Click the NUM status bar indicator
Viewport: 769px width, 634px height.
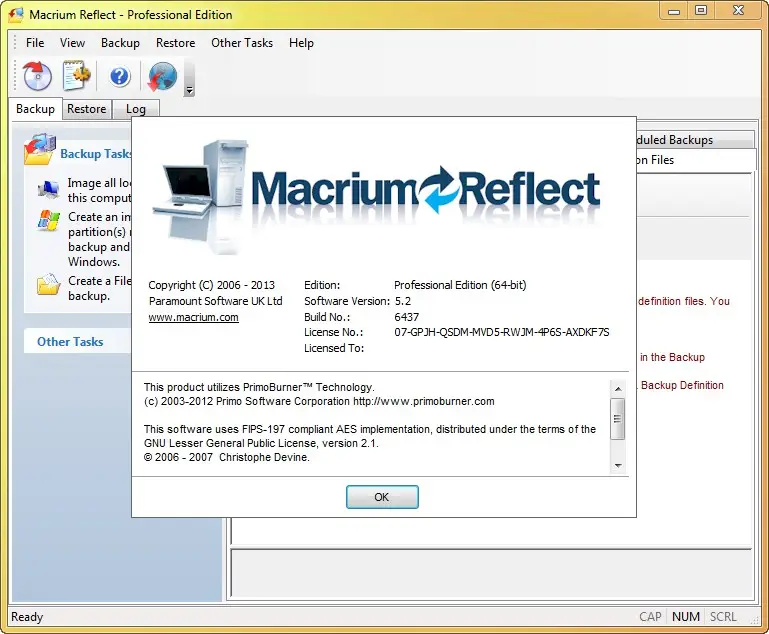[686, 617]
